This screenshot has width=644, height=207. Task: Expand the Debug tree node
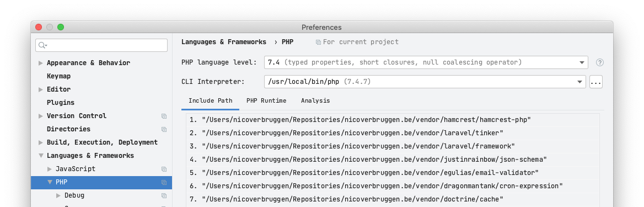tap(58, 195)
